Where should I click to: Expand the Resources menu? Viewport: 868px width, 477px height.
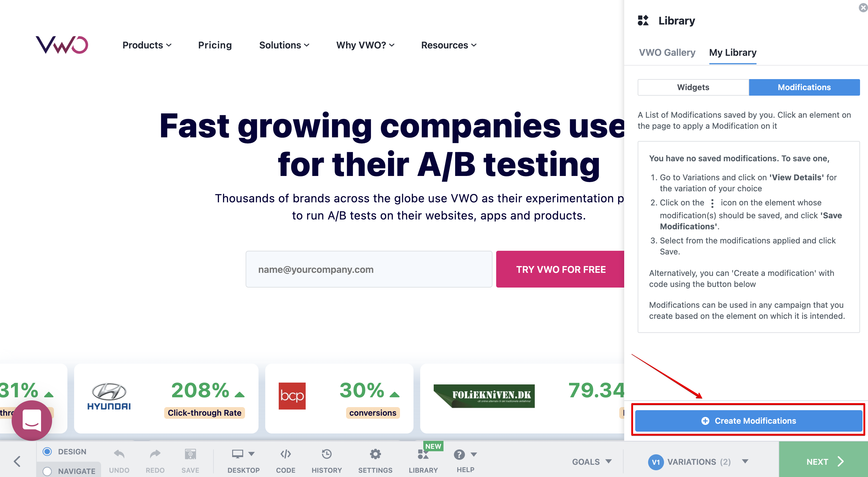tap(449, 45)
